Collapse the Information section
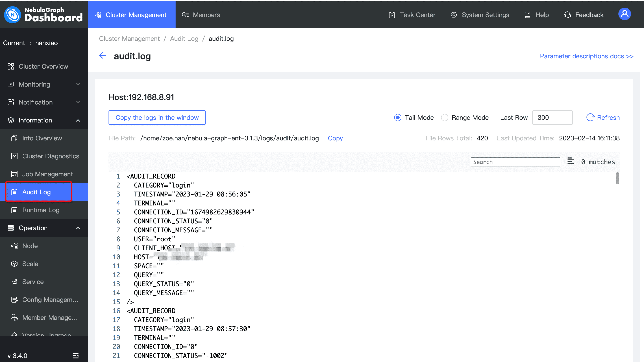644x362 pixels. [x=78, y=120]
